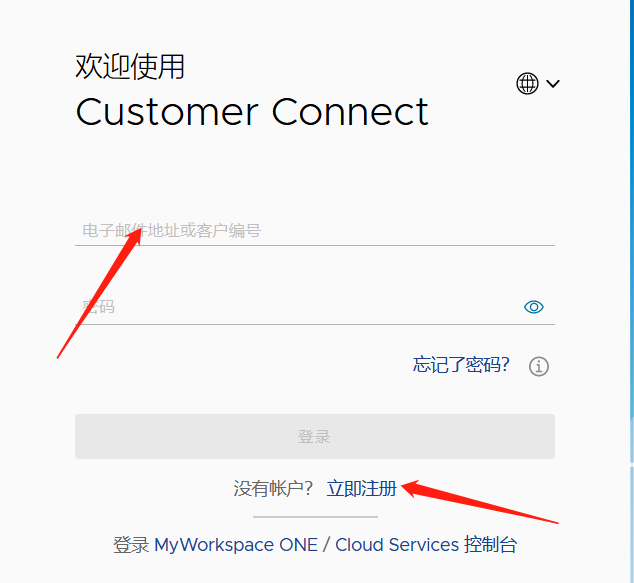Click the info icon beside 忘记了密码
634x583 pixels.
[x=539, y=366]
